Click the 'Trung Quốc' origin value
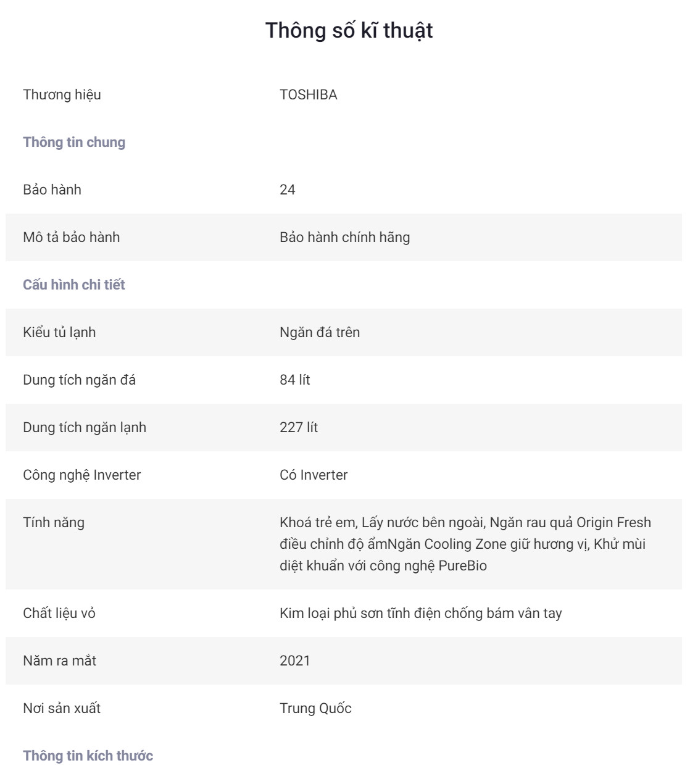The width and height of the screenshot is (690, 784). click(315, 708)
